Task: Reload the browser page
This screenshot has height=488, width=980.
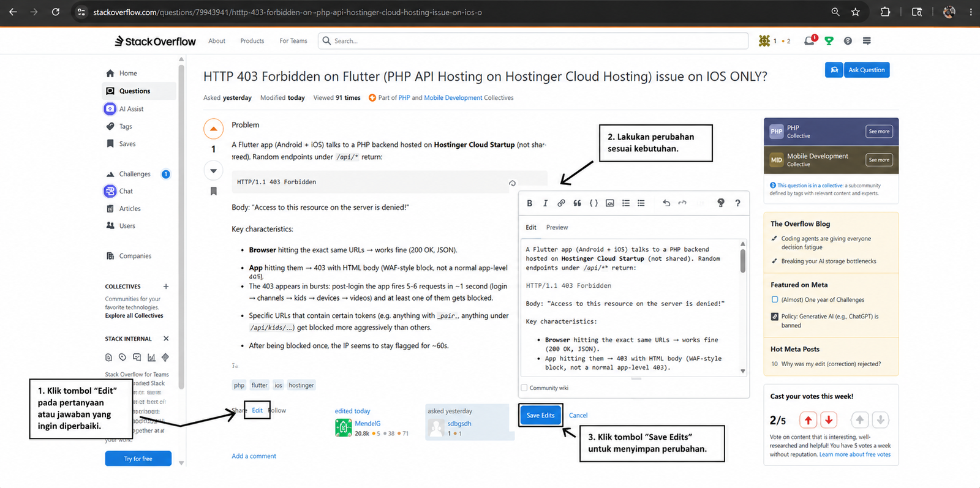Action: coord(56,12)
